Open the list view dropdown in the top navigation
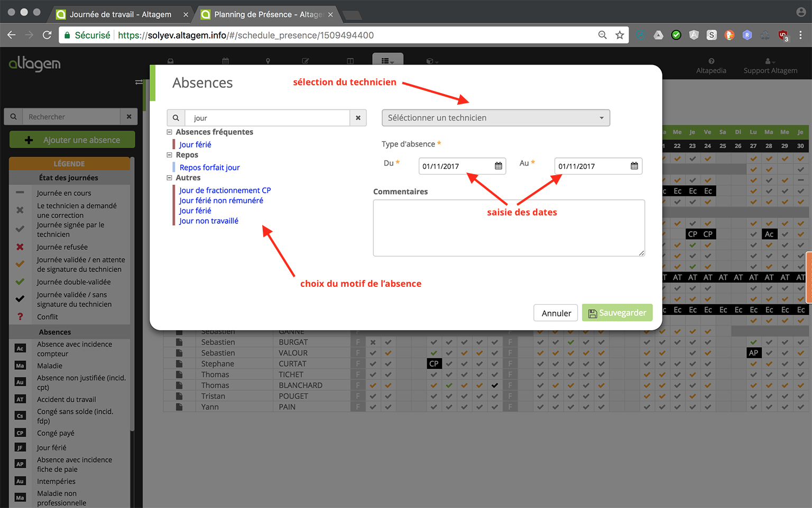This screenshot has width=812, height=508. click(x=387, y=61)
